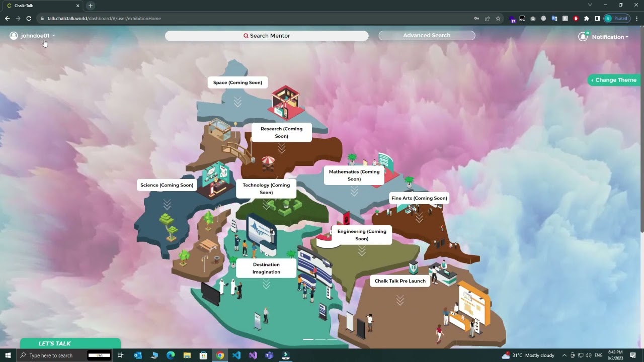This screenshot has width=644, height=362.
Task: Click the Paused profile button
Action: click(x=616, y=19)
